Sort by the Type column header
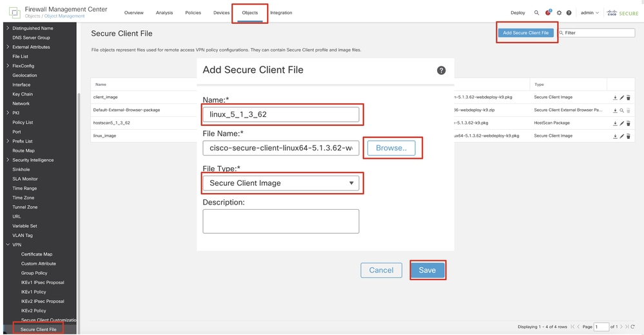This screenshot has height=335, width=644. [540, 85]
